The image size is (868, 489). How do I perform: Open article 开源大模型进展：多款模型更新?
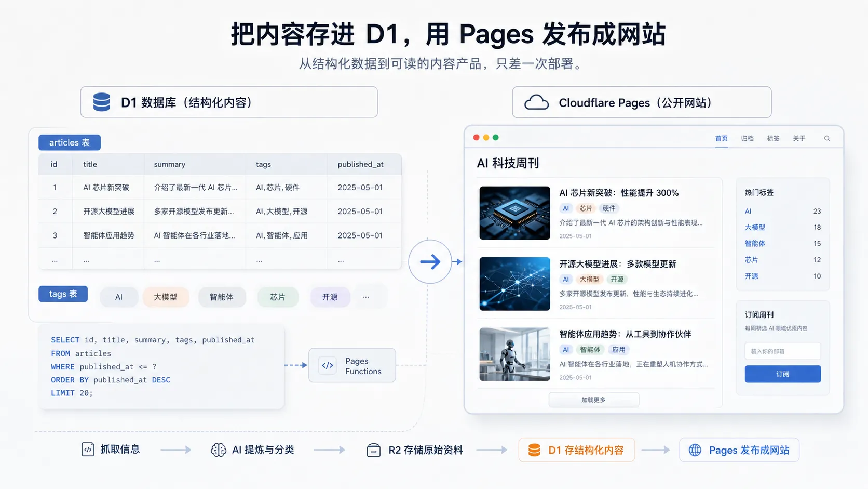[618, 264]
